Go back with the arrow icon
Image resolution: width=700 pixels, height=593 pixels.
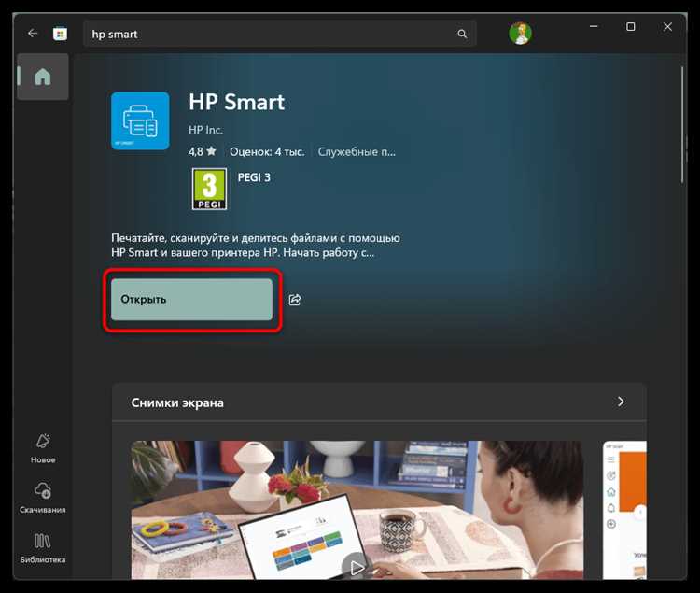coord(33,34)
